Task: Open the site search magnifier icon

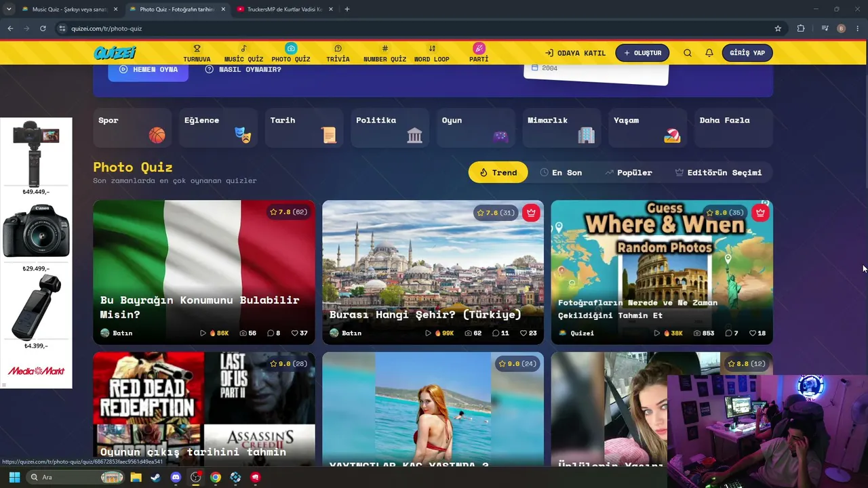Action: click(688, 53)
